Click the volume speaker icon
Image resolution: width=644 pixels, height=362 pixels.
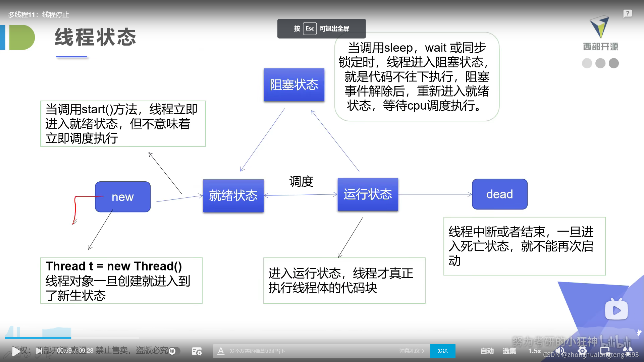560,351
